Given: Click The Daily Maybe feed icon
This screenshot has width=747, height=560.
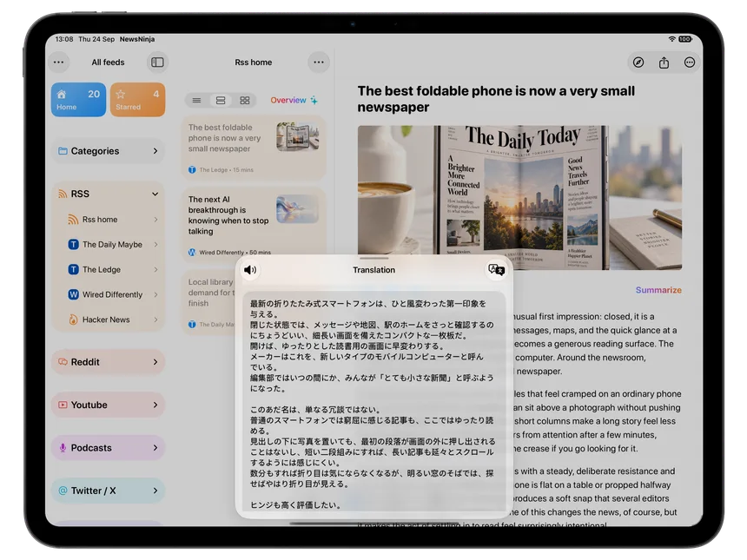Looking at the screenshot, I should 73,244.
